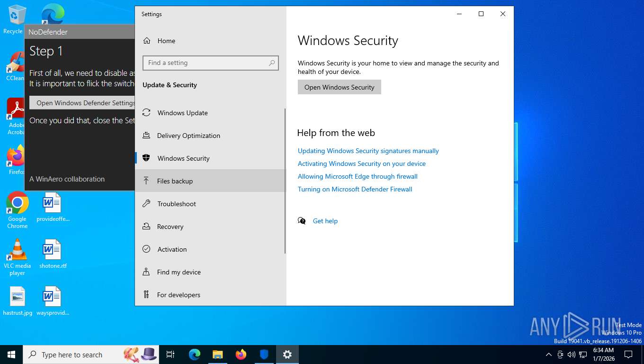Click Open Windows Security button
Viewport: 644px width, 364px height.
[x=339, y=87]
